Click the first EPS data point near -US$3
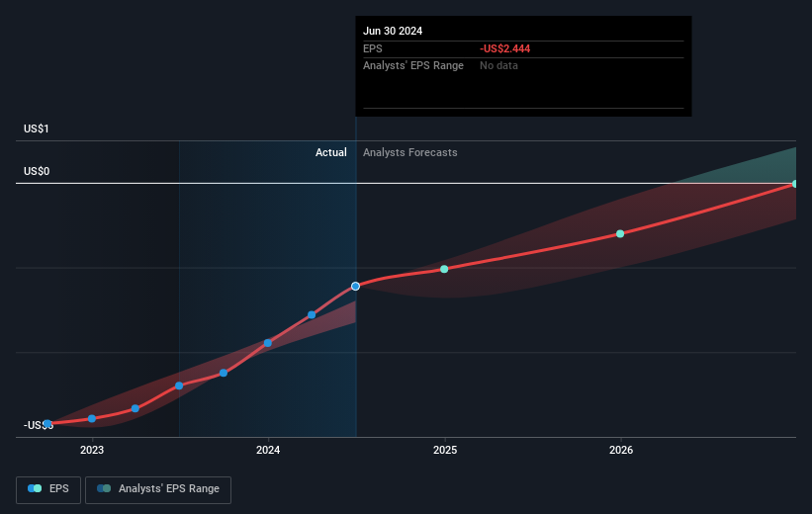This screenshot has width=812, height=514. point(47,424)
